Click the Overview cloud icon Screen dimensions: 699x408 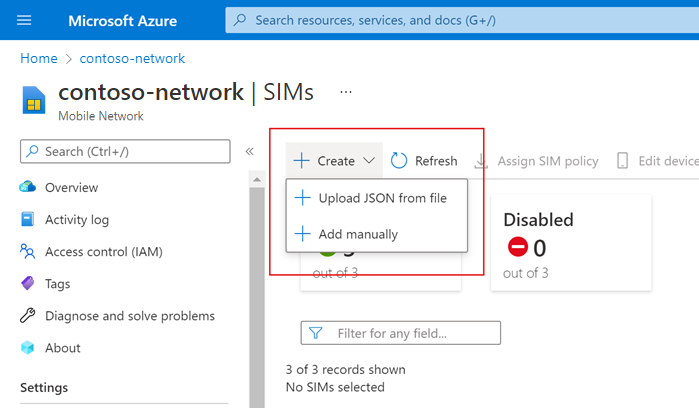[x=28, y=187]
